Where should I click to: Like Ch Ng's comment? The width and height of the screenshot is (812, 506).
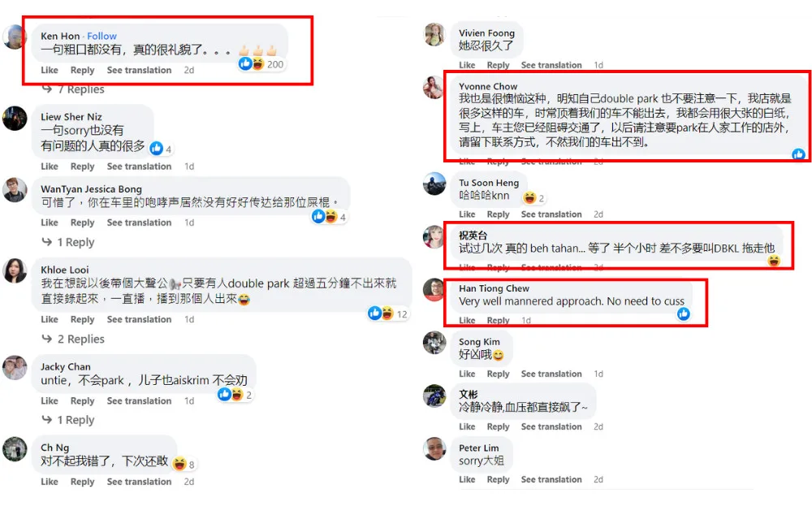click(50, 482)
